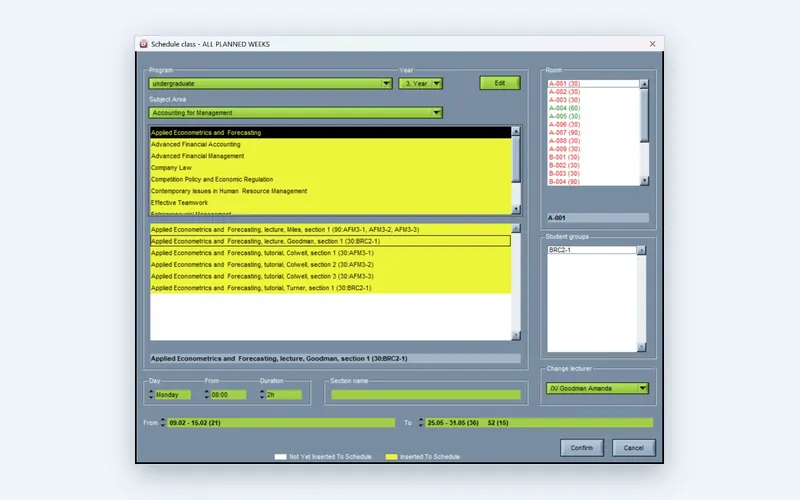
Task: Choose room A-003 (30)
Action: tap(593, 100)
